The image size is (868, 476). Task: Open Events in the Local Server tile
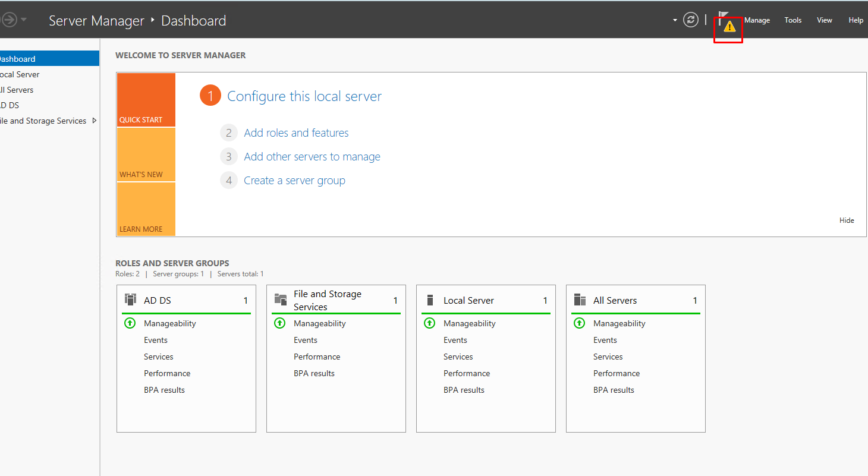click(455, 340)
